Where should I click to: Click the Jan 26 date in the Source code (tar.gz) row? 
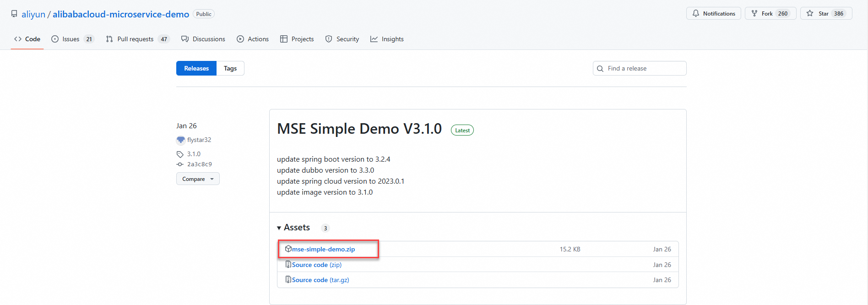(x=662, y=280)
